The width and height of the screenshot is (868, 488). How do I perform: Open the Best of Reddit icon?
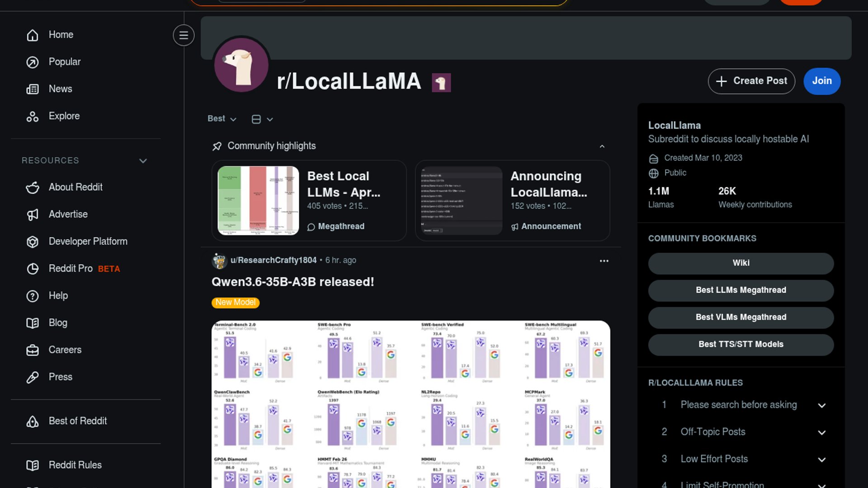[x=33, y=421]
